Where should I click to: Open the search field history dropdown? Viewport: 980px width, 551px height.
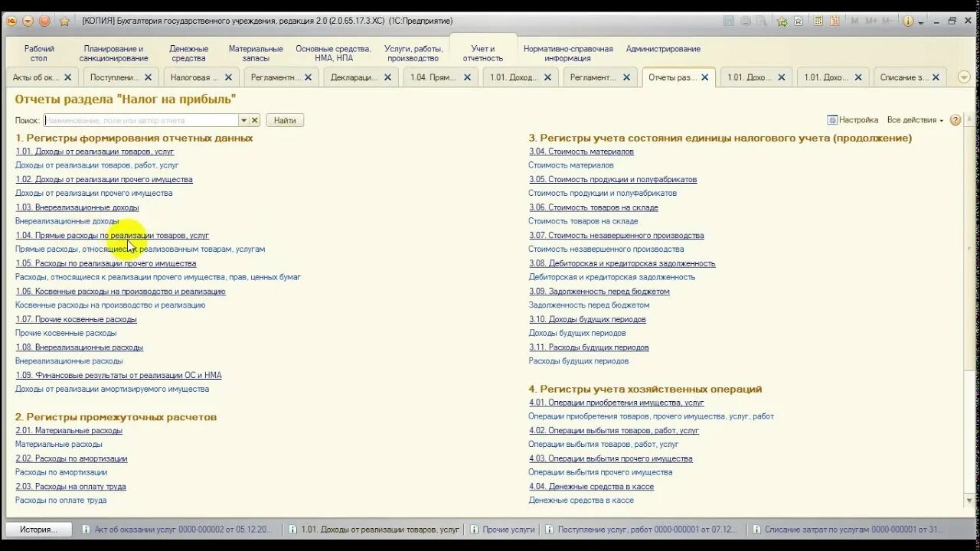pos(243,120)
